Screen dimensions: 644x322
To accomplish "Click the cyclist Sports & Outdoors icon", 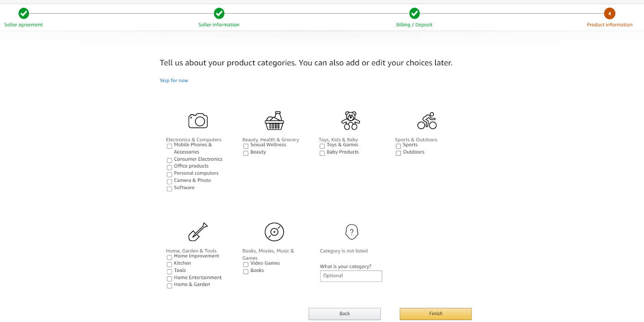I will [x=427, y=121].
